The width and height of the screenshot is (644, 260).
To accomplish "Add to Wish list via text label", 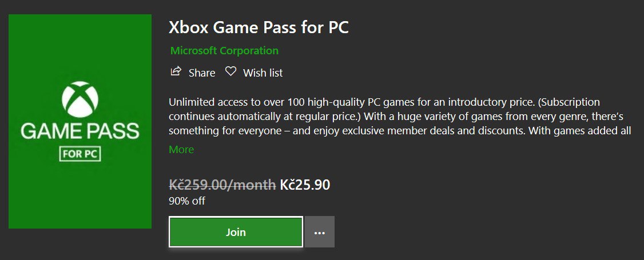I will (263, 73).
